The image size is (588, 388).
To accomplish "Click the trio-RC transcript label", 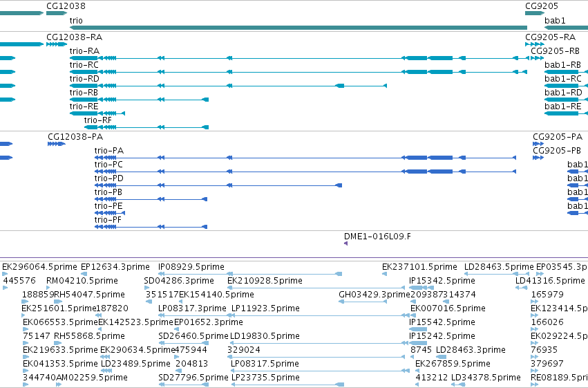I will (x=84, y=65).
